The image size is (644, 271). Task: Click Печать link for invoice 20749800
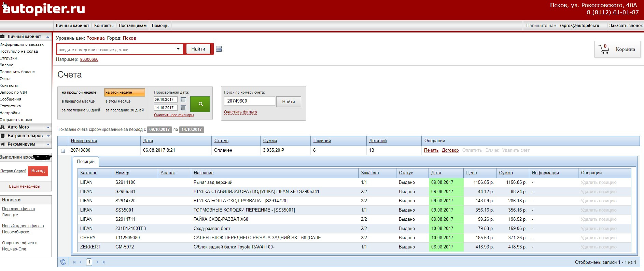coord(431,150)
